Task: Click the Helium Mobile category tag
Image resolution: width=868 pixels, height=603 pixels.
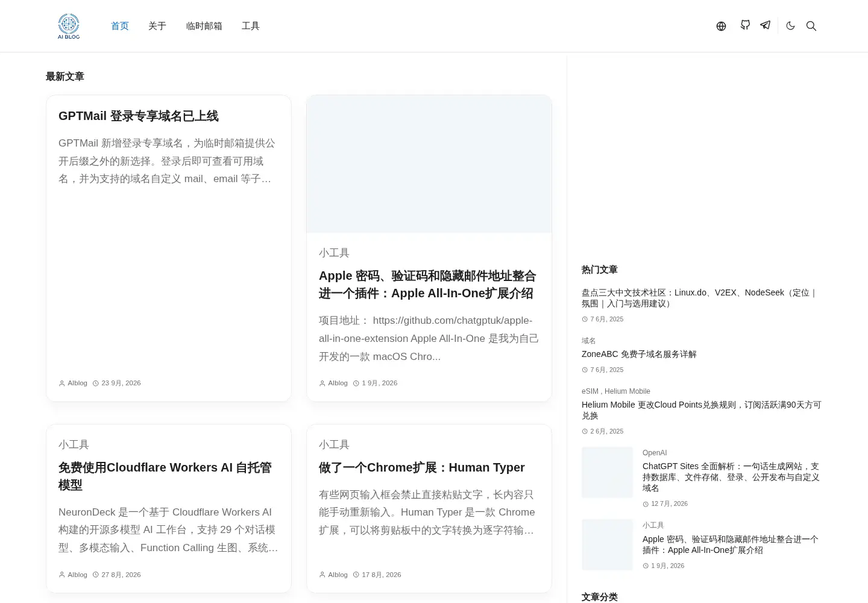Action: (x=627, y=391)
